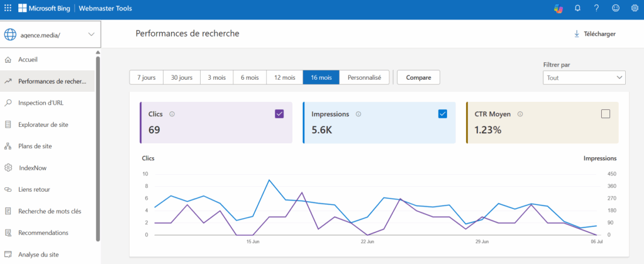Uncheck the Impressions checkbox
The image size is (644, 264).
442,114
